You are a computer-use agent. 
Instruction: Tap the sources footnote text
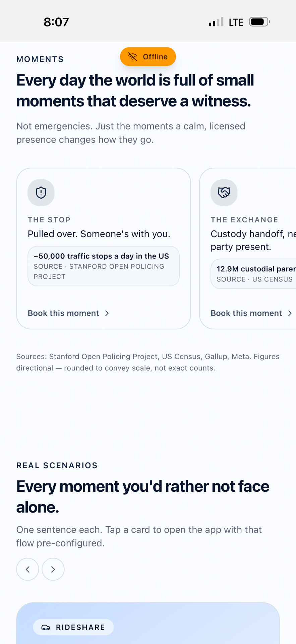coord(148,362)
